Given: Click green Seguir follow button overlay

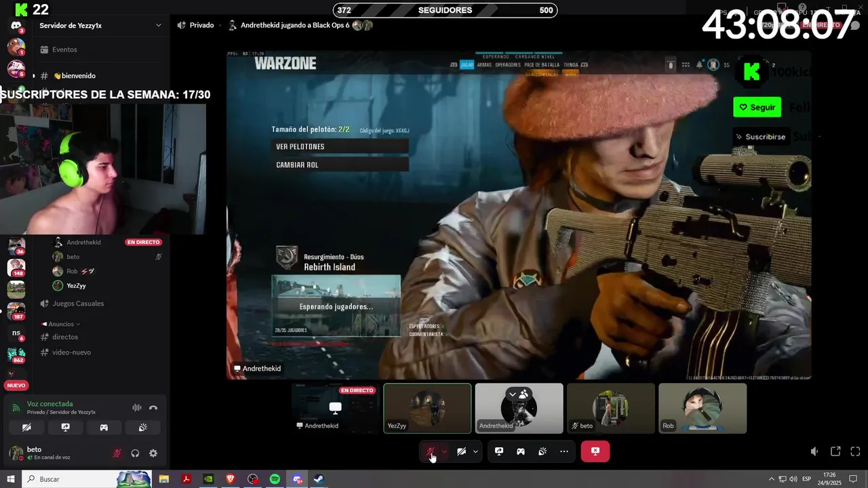Looking at the screenshot, I should [757, 107].
